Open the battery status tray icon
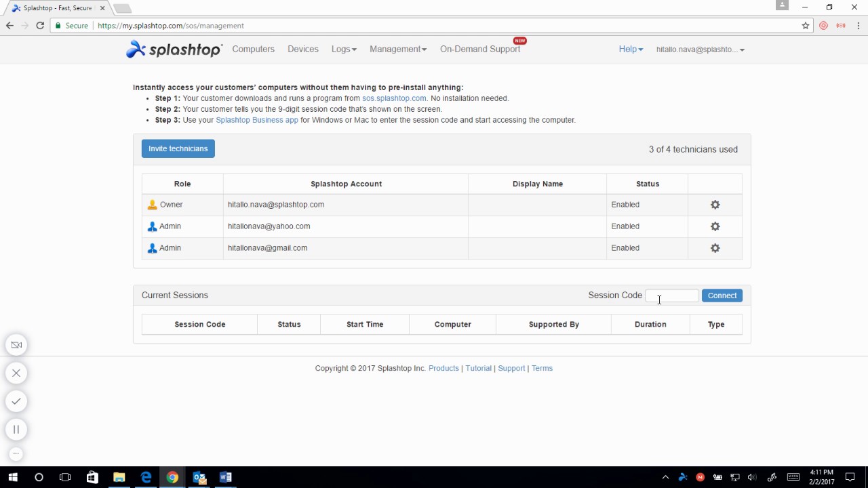868x488 pixels. (717, 477)
